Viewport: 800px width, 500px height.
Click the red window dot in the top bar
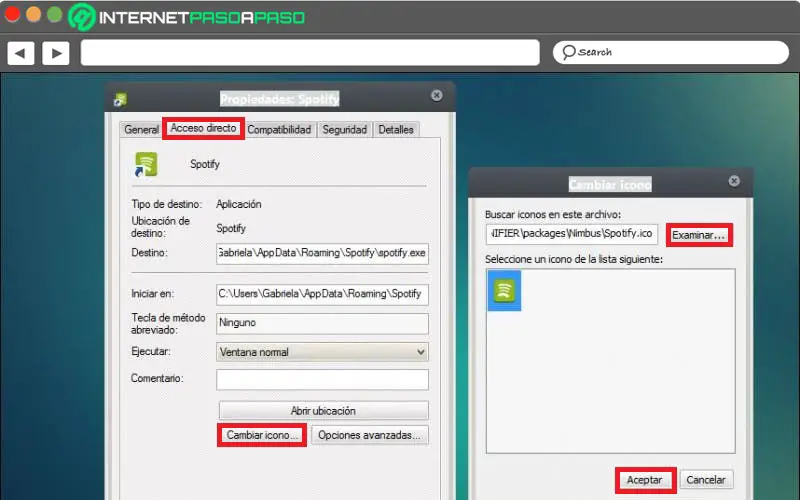(12, 14)
